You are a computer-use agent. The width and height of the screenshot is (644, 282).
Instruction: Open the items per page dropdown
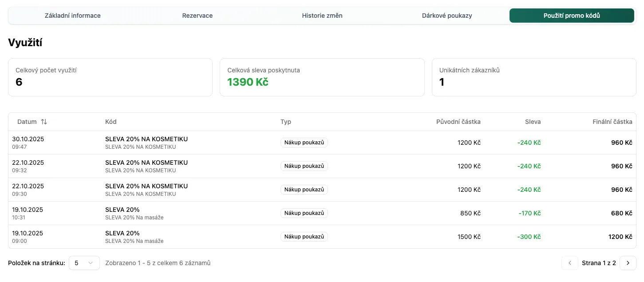tap(84, 263)
